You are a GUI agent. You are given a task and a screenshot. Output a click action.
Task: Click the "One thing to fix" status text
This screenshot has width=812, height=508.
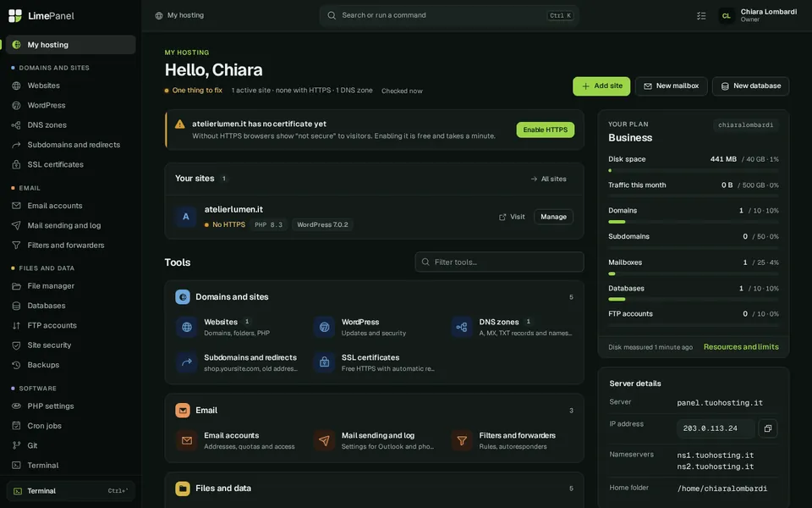tap(197, 91)
